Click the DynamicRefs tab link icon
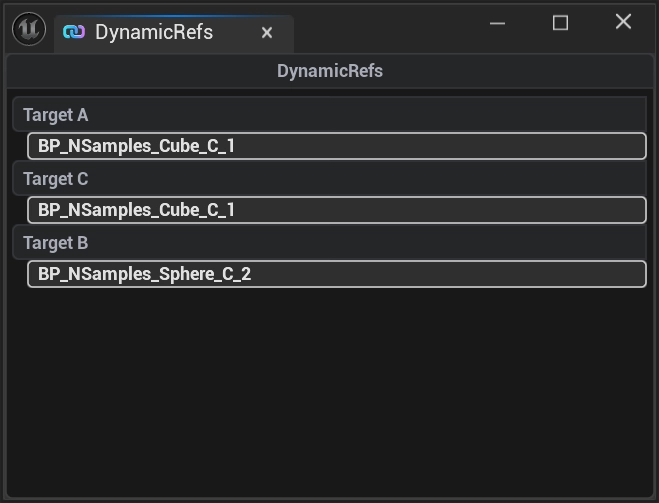Screen dimensions: 659x503 [74, 32]
